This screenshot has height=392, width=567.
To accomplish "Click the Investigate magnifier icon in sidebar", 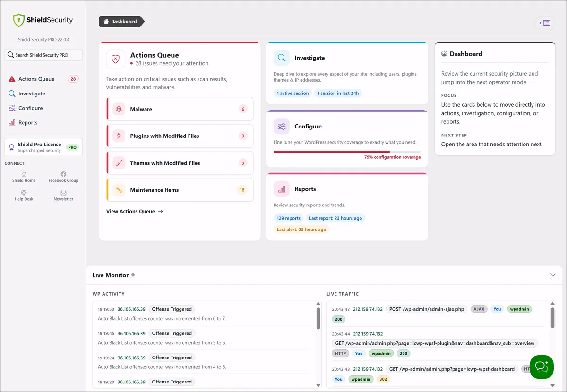I will pos(12,94).
